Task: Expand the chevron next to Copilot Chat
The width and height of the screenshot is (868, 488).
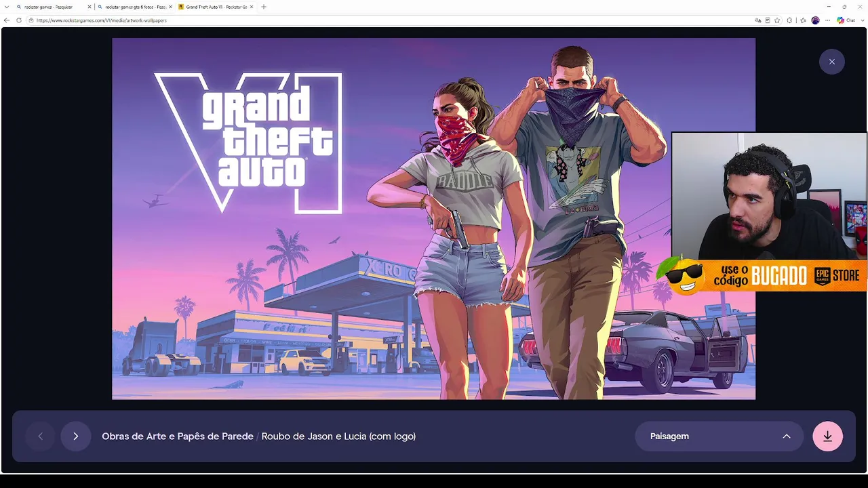Action: click(861, 20)
